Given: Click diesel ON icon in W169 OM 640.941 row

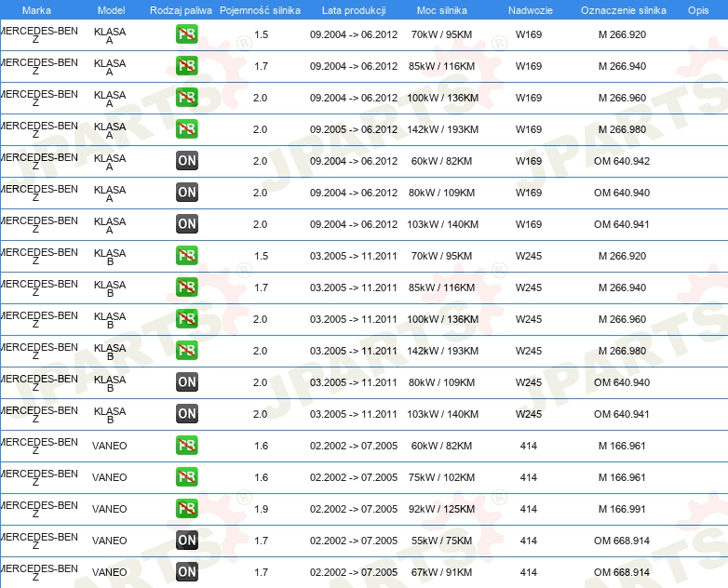Looking at the screenshot, I should click(186, 223).
